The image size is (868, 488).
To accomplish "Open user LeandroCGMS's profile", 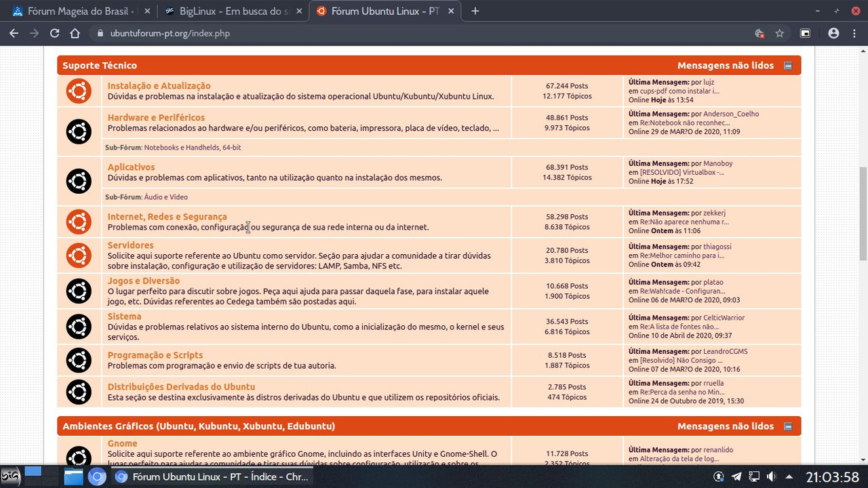I will point(726,352).
